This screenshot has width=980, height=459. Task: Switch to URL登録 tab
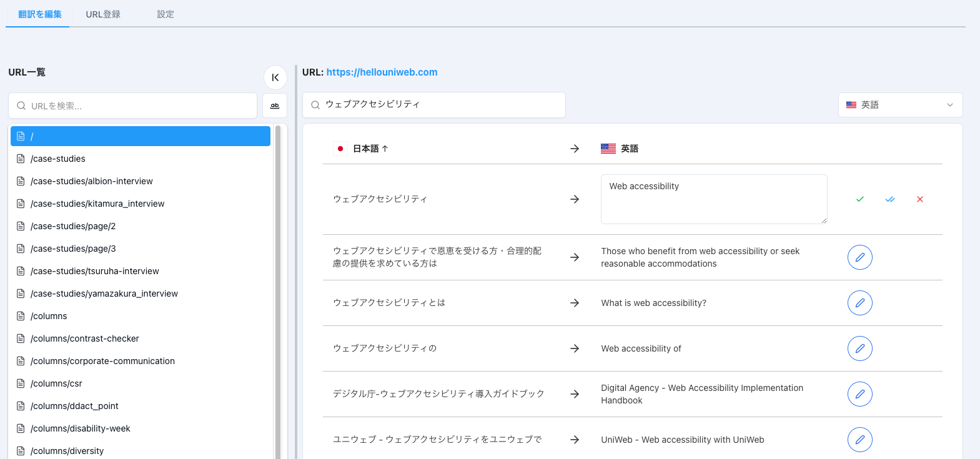103,14
